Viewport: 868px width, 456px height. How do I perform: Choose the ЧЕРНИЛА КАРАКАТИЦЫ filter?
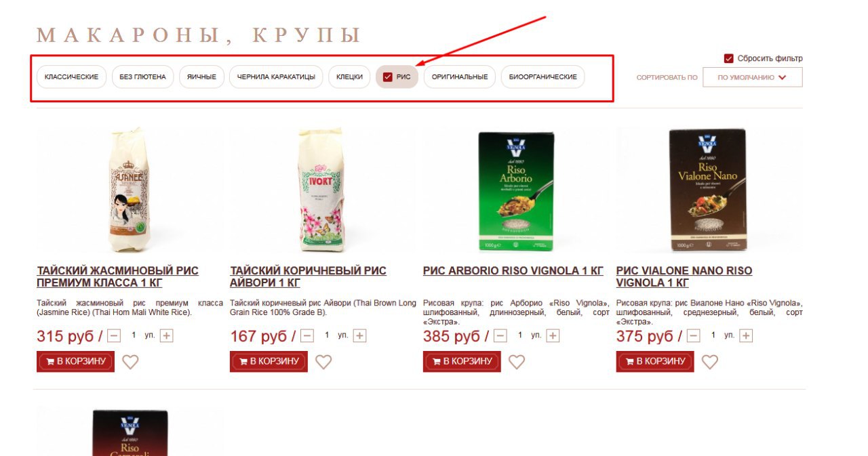tap(276, 77)
